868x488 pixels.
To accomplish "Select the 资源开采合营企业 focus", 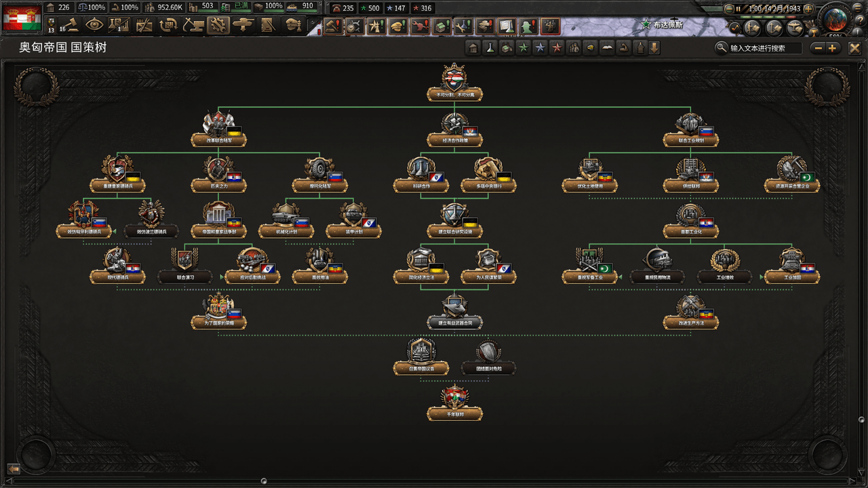I will coord(792,174).
